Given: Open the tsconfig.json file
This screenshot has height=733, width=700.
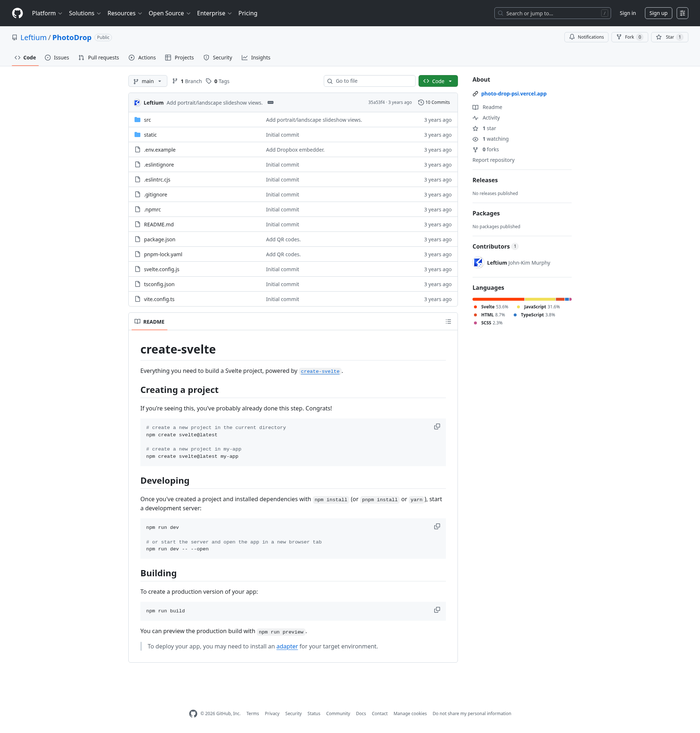Looking at the screenshot, I should coord(159,284).
